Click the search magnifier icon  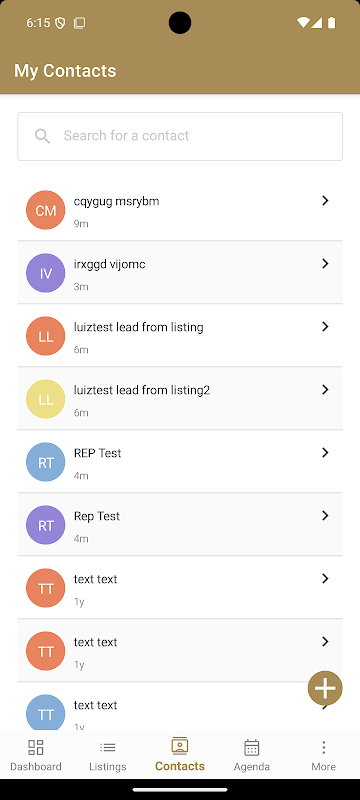pyautogui.click(x=42, y=136)
